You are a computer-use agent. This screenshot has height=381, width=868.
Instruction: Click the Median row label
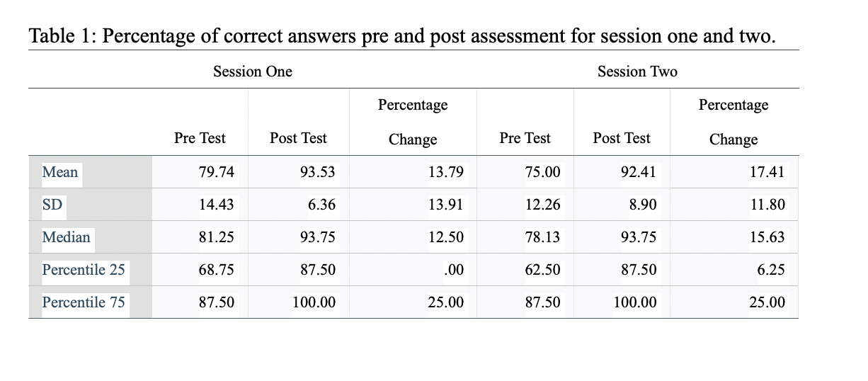pyautogui.click(x=67, y=237)
